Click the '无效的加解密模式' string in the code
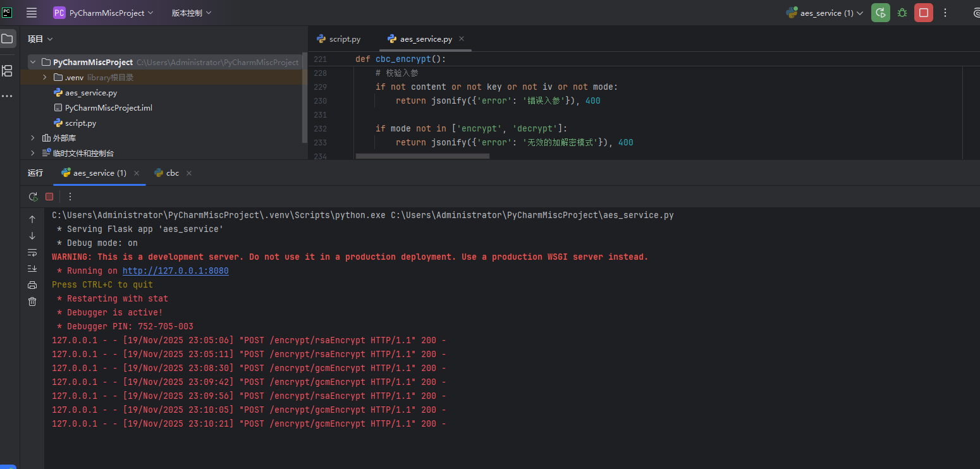 [559, 142]
